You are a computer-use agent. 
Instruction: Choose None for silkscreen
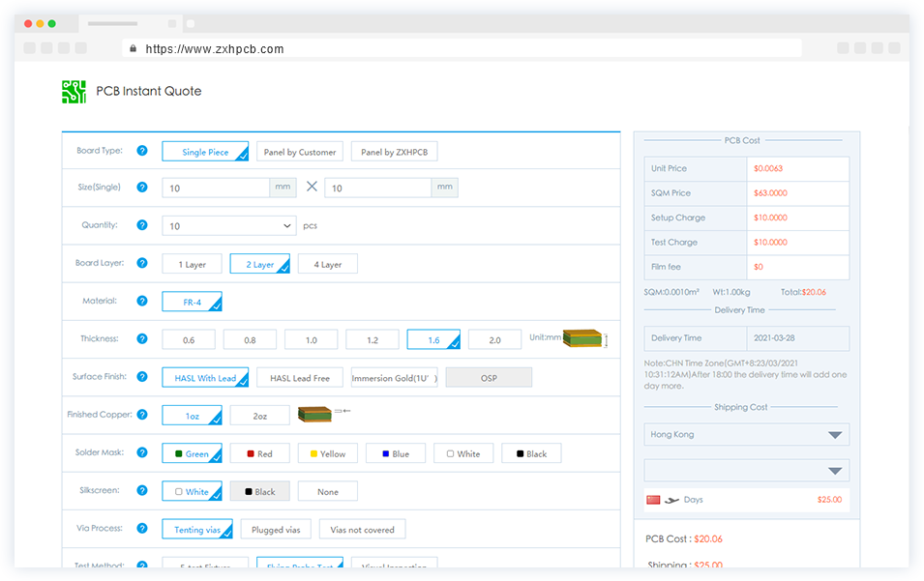coord(328,491)
